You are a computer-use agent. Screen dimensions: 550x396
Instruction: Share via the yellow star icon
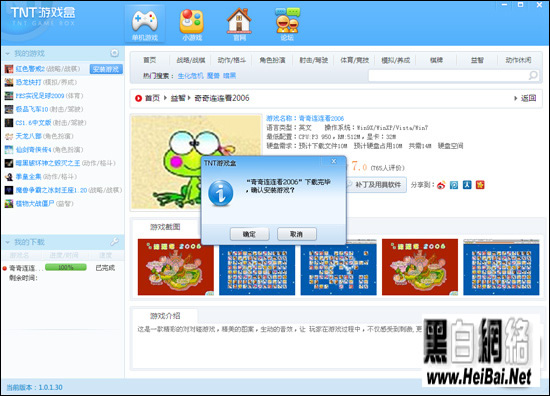(x=480, y=185)
